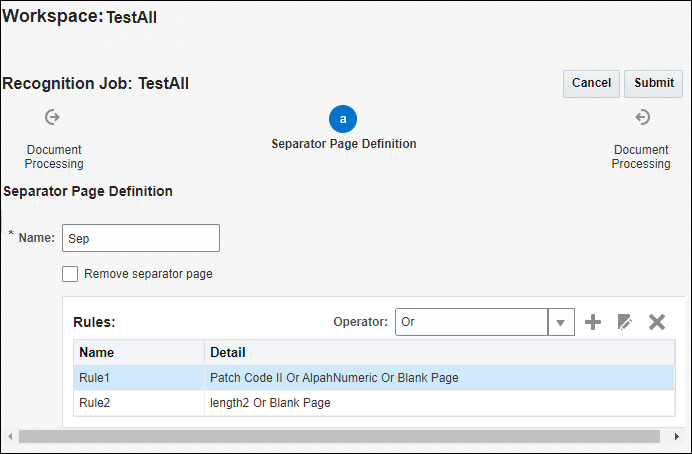Click the Detail column header
Image resolution: width=692 pixels, height=454 pixels.
click(440, 353)
